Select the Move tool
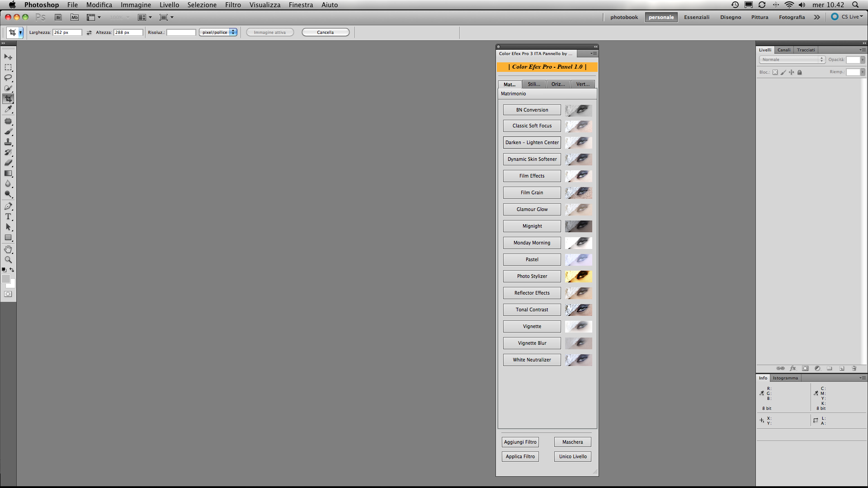This screenshot has width=868, height=488. pos(8,57)
